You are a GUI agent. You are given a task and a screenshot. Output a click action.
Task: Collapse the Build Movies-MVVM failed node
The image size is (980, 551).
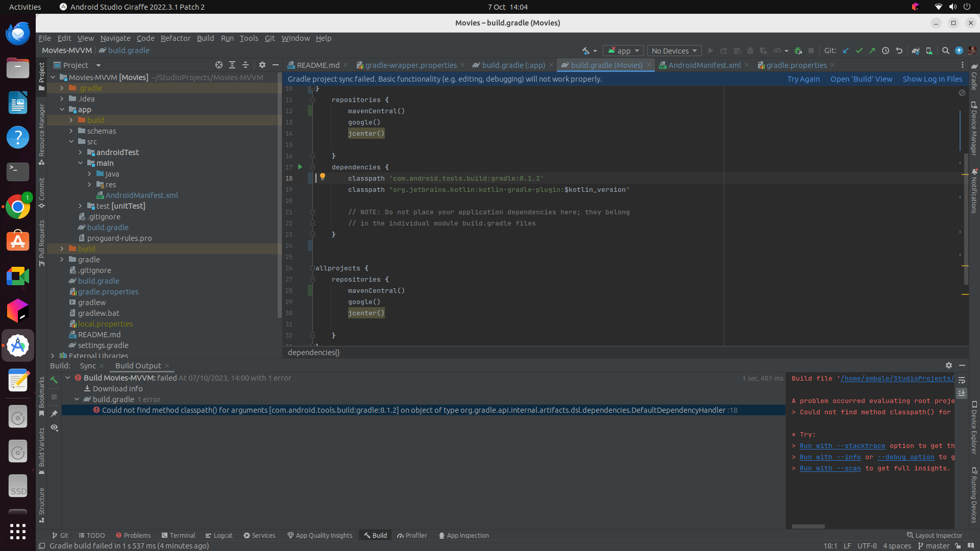[x=68, y=378]
